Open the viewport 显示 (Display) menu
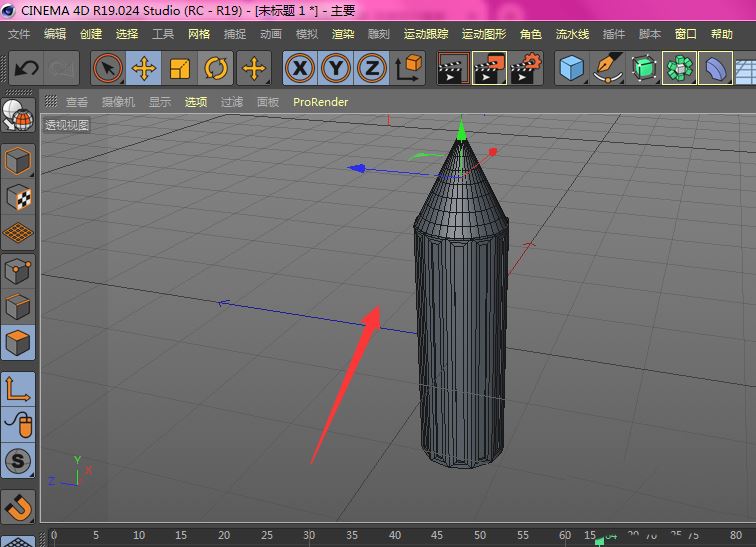The image size is (756, 547). pyautogui.click(x=159, y=102)
